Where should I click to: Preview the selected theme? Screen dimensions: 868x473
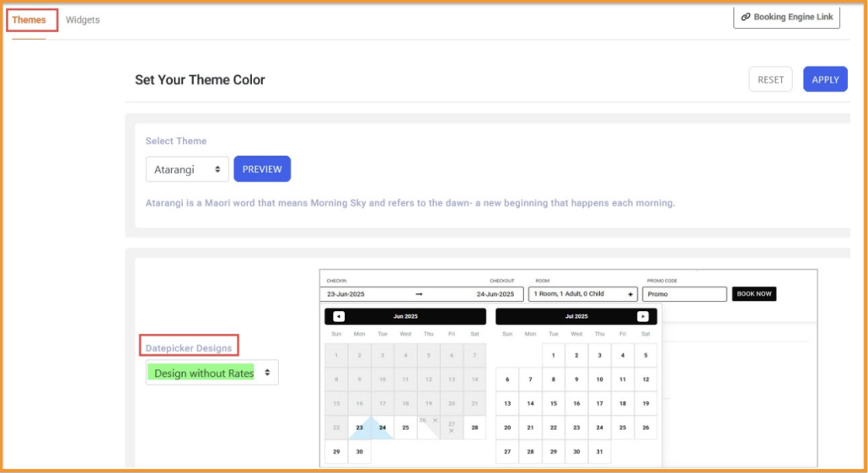point(262,169)
